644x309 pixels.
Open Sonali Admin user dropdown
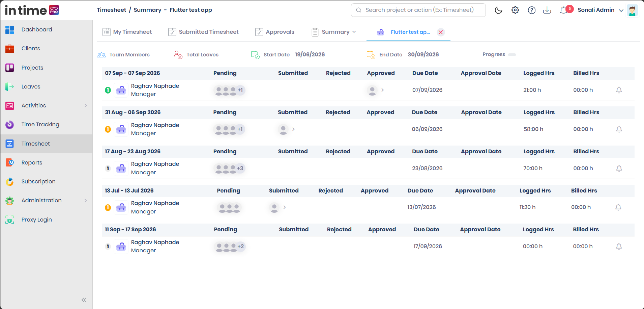pos(601,10)
